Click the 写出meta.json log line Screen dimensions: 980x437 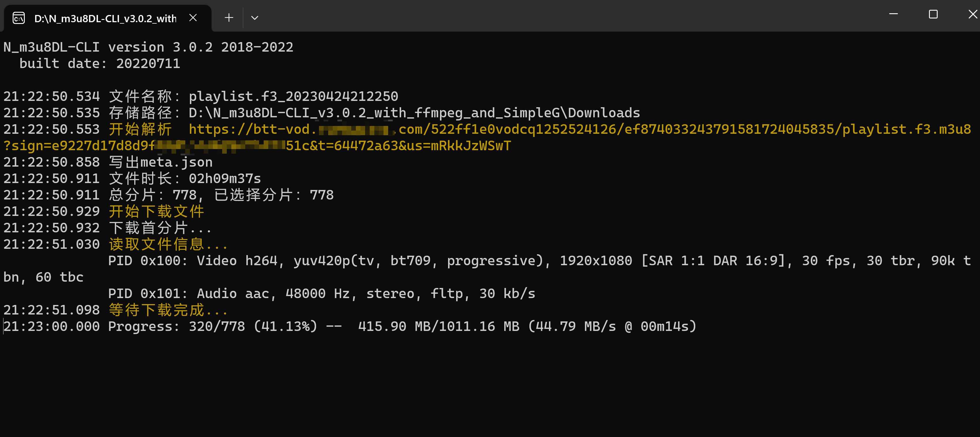(x=160, y=162)
